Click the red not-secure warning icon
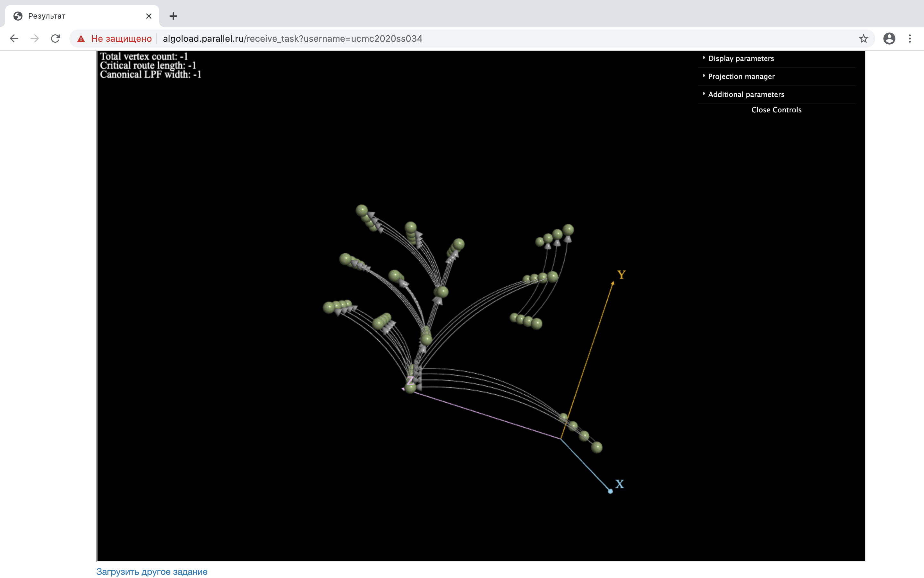 pos(81,39)
